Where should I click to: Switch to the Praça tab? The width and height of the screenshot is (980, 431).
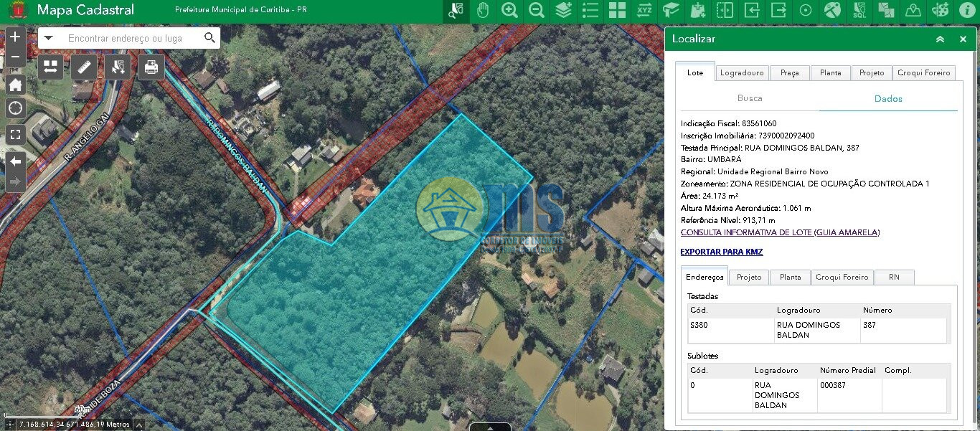(x=789, y=73)
